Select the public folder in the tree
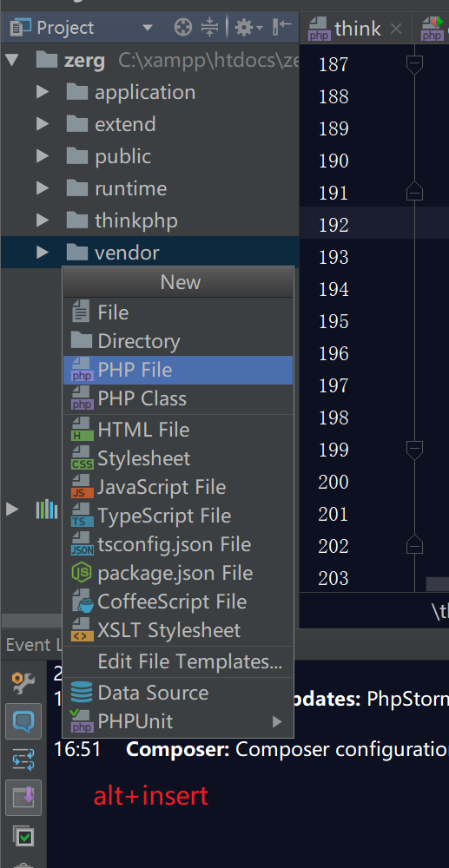Image resolution: width=449 pixels, height=868 pixels. [x=123, y=156]
